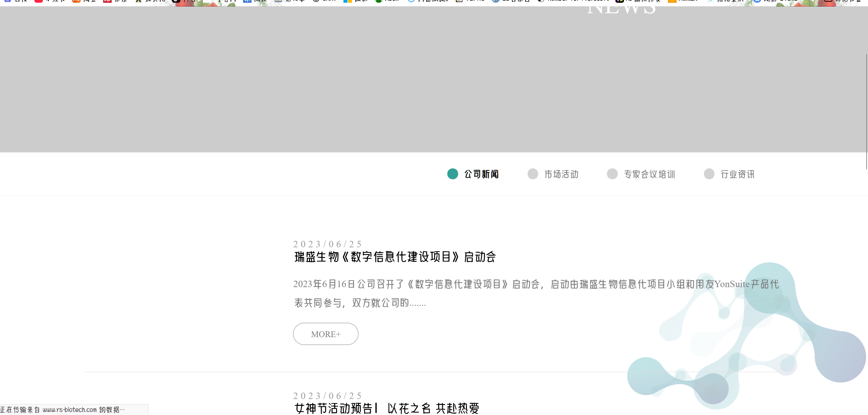Select the gray circle beside 市场活动

533,174
